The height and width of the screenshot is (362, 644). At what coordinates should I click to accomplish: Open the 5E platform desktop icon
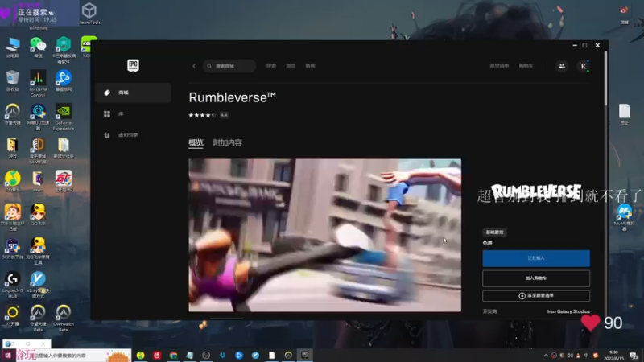[x=13, y=249]
